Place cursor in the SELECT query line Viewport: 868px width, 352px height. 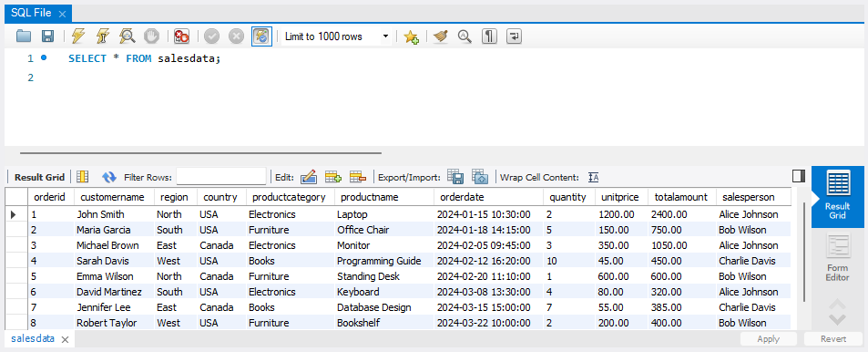144,58
